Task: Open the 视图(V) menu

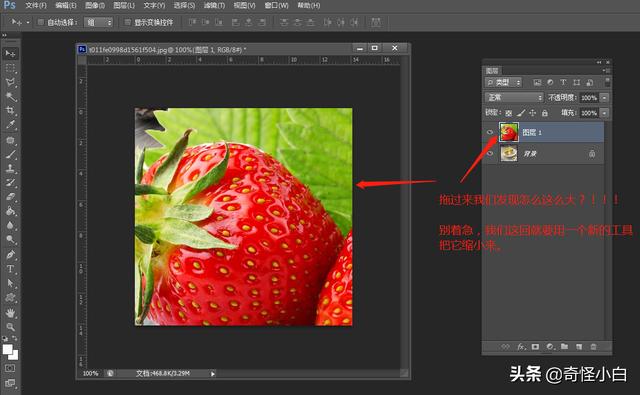Action: pyautogui.click(x=244, y=6)
